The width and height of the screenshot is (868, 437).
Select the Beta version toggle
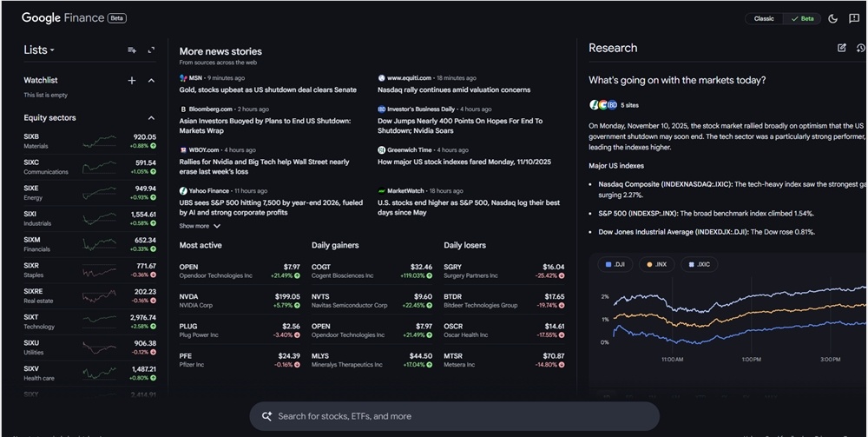tap(801, 18)
